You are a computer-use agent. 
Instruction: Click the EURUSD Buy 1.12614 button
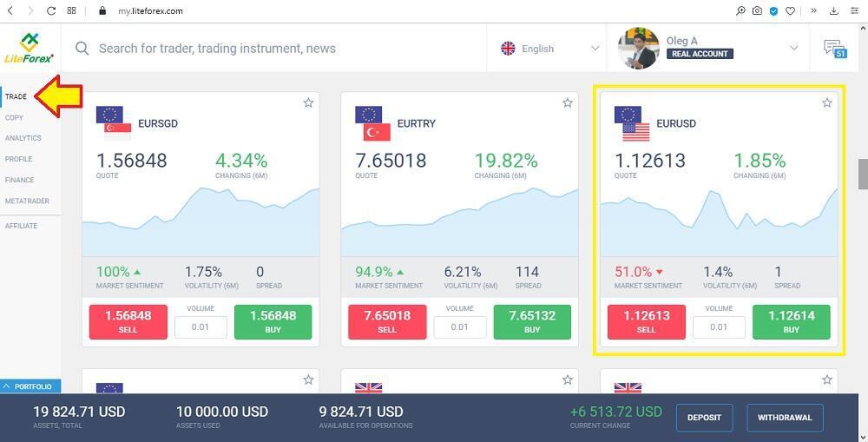click(791, 322)
